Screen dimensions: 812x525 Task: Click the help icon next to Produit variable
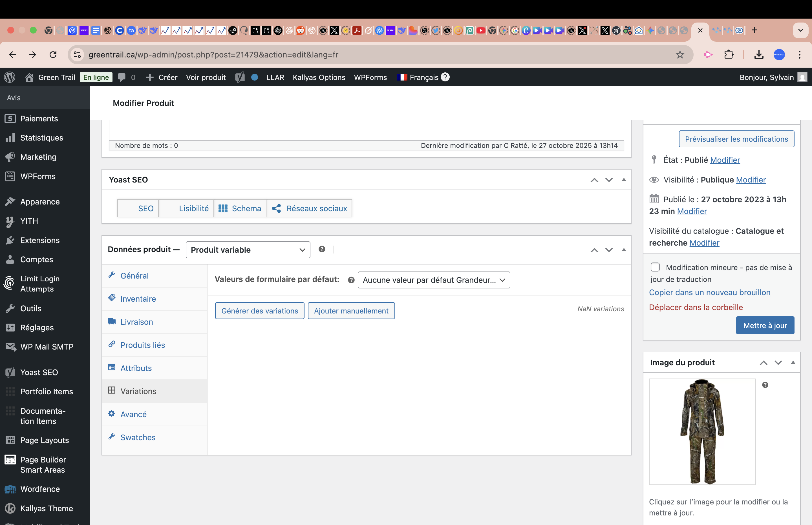(322, 249)
